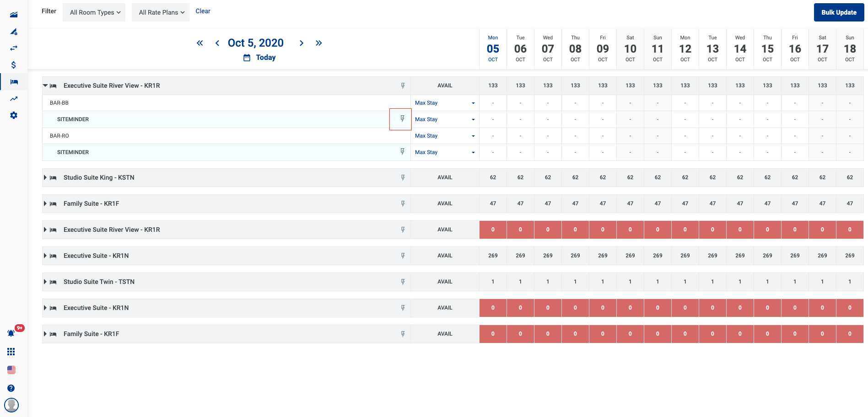This screenshot has width=868, height=417.
Task: Click the help question mark icon
Action: [11, 388]
